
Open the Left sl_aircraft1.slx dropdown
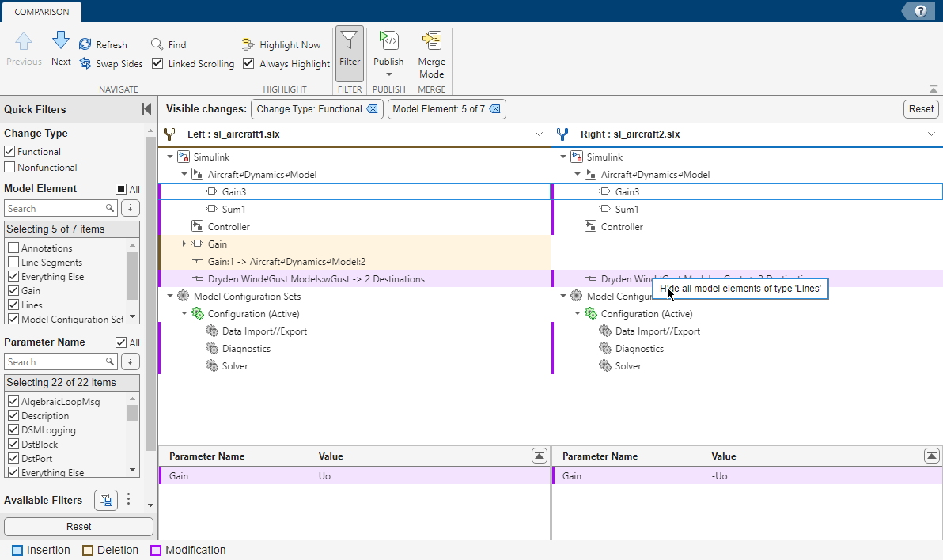point(540,134)
